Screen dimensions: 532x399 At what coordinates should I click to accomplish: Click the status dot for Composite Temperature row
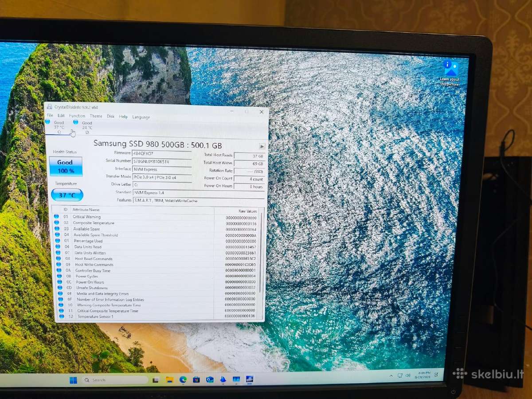[x=56, y=223]
